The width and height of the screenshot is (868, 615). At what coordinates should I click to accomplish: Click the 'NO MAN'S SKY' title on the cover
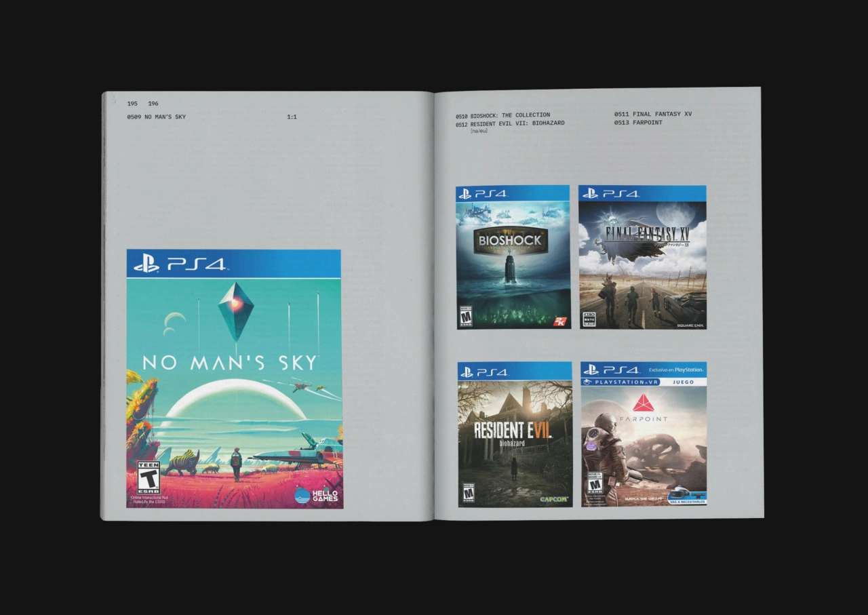click(231, 363)
